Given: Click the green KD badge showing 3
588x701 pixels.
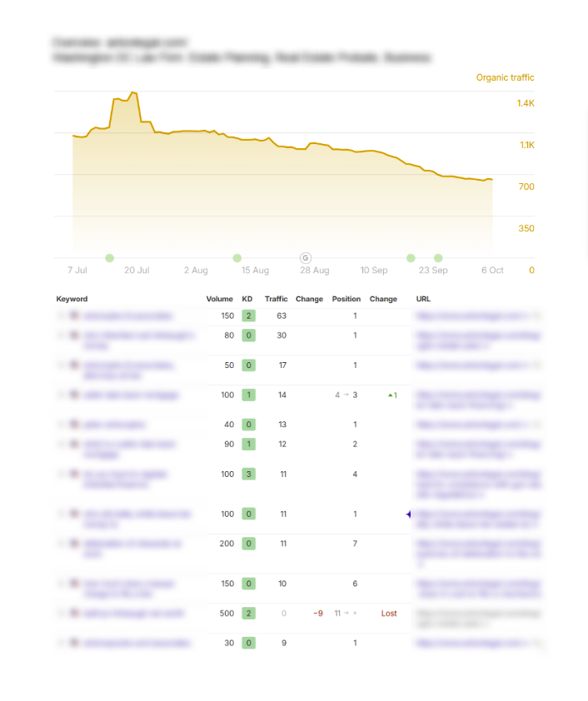Looking at the screenshot, I should pos(247,474).
